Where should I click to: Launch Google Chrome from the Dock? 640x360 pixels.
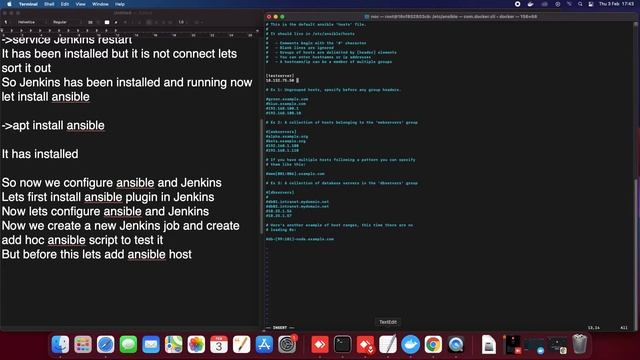[x=433, y=344]
